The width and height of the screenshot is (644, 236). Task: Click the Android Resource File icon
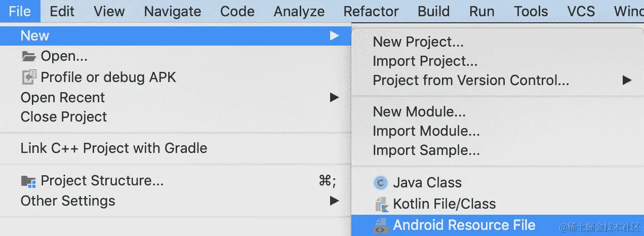tap(380, 225)
